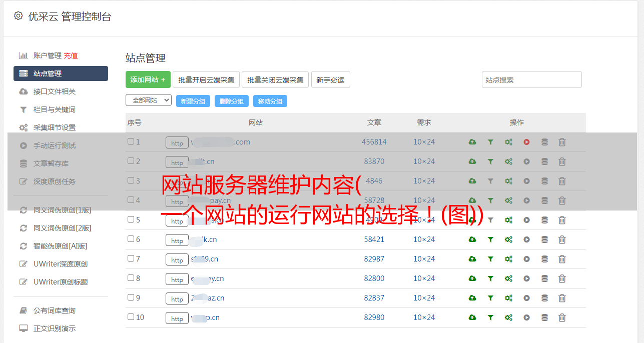
Task: Open 同义词伪原创[2版] in the sidebar
Action: click(63, 228)
